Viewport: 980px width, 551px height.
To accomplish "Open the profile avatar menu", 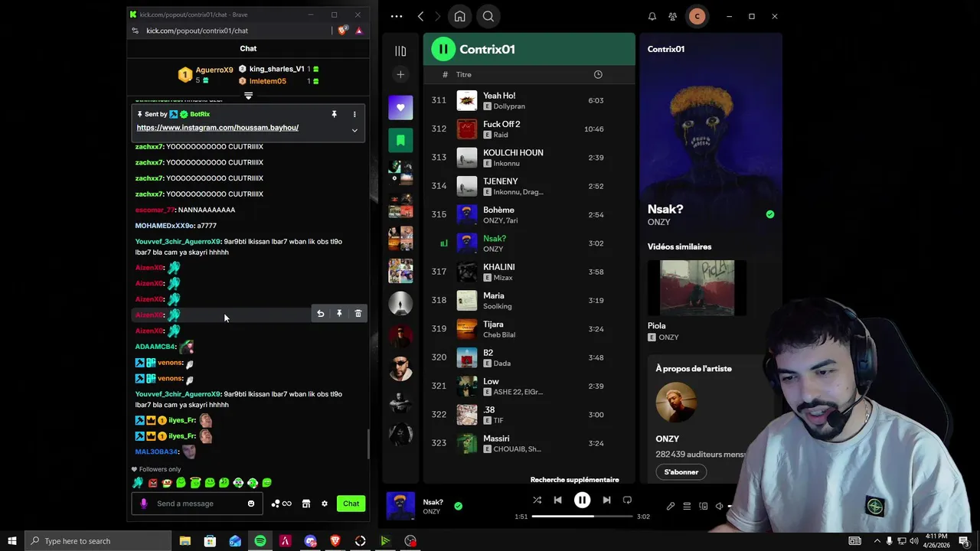I will 697,16.
